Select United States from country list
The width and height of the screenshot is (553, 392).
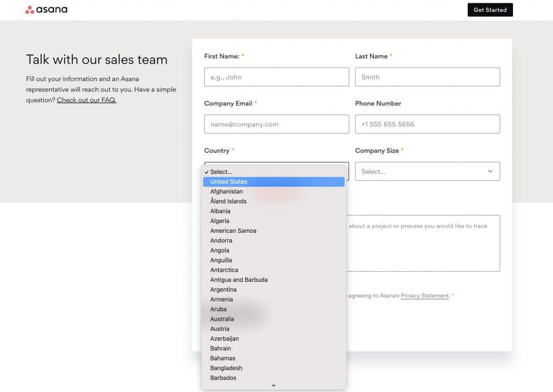(274, 182)
